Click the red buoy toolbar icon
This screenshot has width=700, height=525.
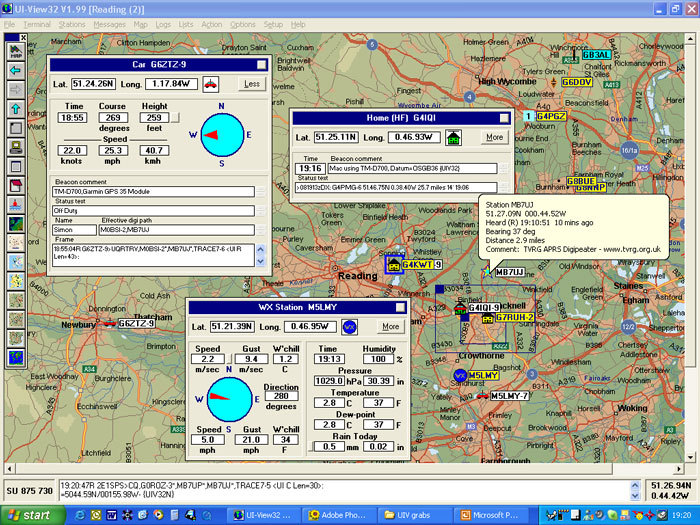coord(16,204)
